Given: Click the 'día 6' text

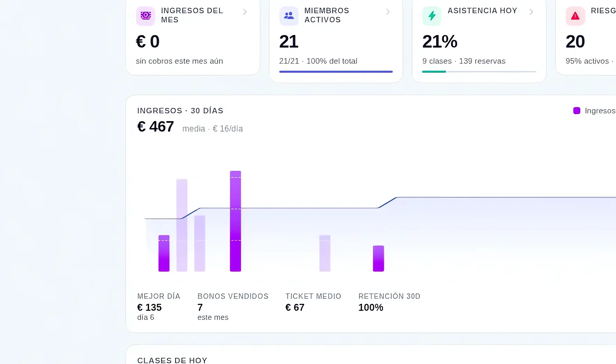Looking at the screenshot, I should coord(146,317).
